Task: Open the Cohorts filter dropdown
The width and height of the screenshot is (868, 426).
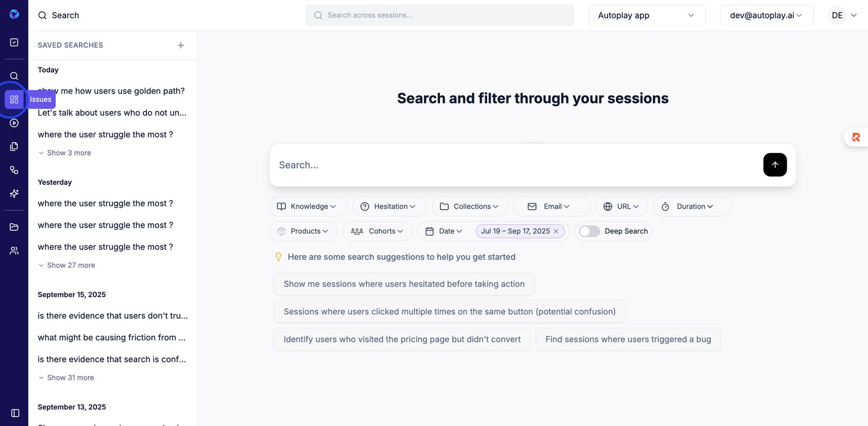Action: coord(377,231)
